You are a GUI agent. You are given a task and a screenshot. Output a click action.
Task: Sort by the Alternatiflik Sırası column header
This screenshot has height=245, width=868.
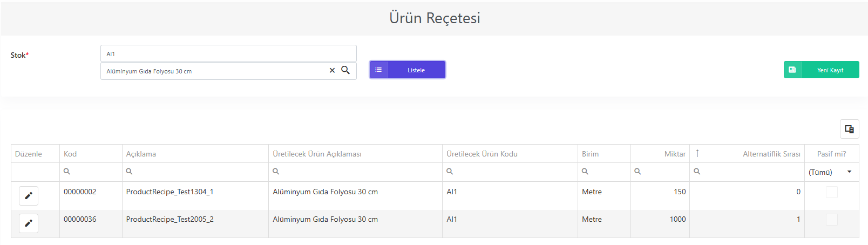[771, 154]
